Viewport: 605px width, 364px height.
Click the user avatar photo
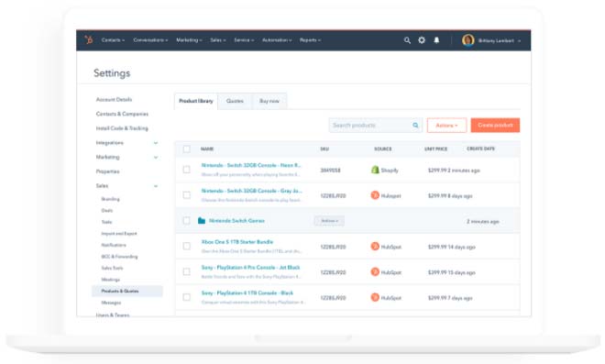pos(468,40)
